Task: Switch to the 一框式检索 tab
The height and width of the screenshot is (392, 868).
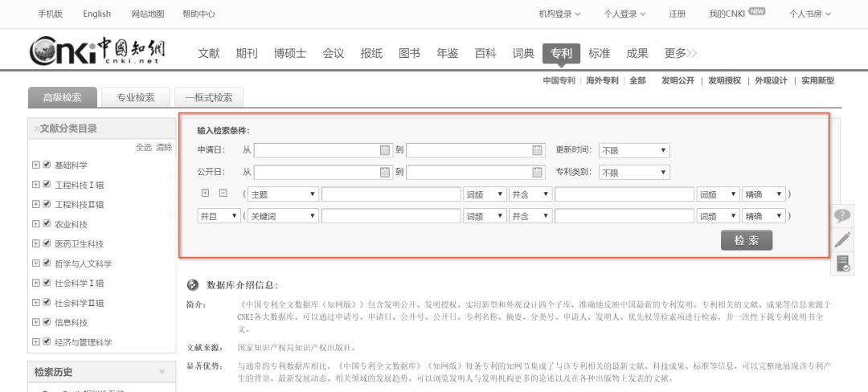Action: pyautogui.click(x=209, y=97)
